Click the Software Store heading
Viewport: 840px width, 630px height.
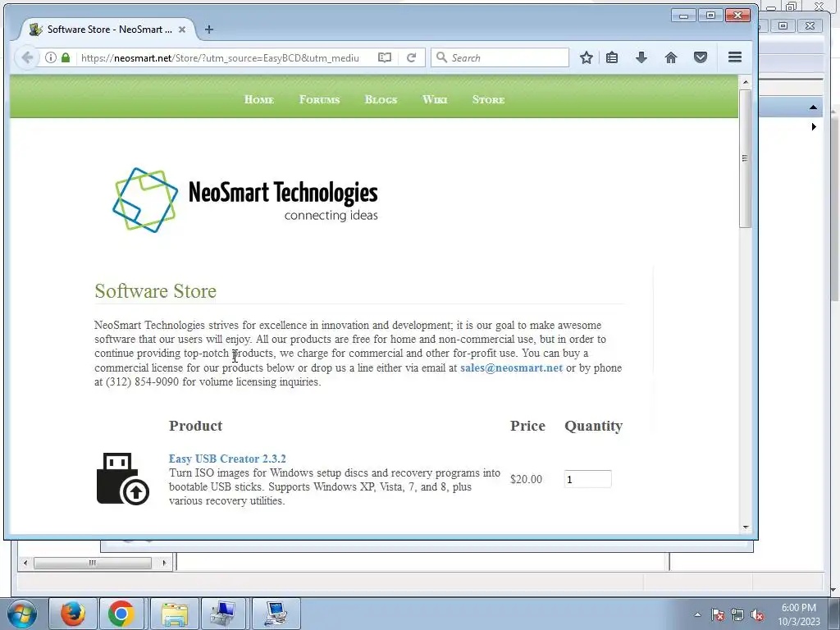point(155,291)
